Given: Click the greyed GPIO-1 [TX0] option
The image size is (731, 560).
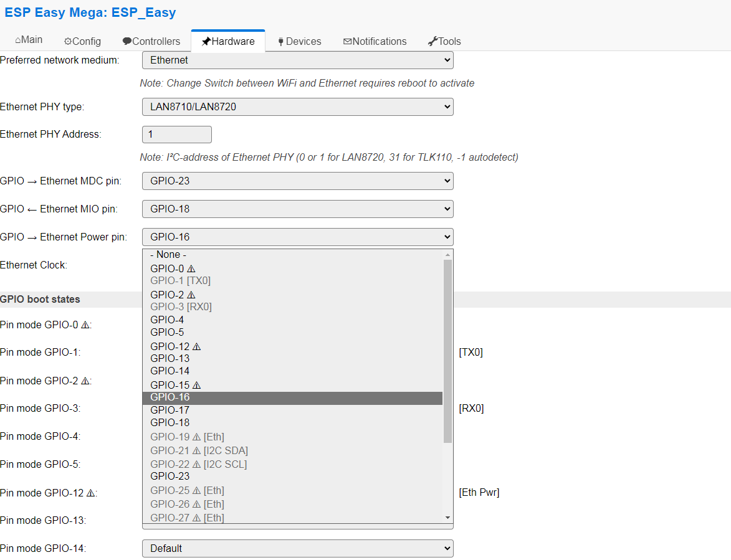Looking at the screenshot, I should point(292,280).
